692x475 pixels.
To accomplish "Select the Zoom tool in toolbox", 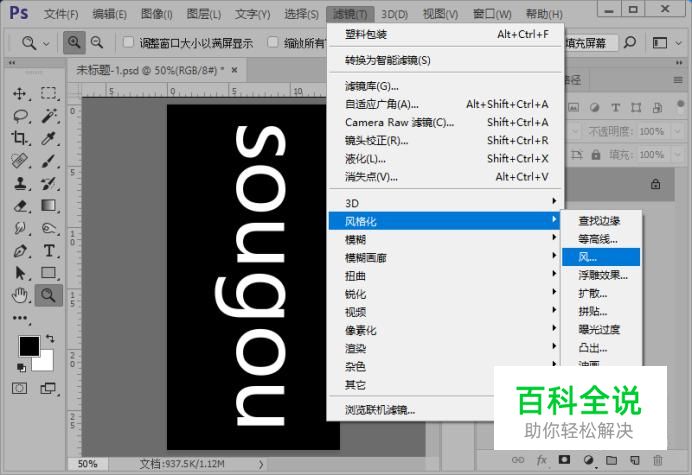I will (x=49, y=295).
